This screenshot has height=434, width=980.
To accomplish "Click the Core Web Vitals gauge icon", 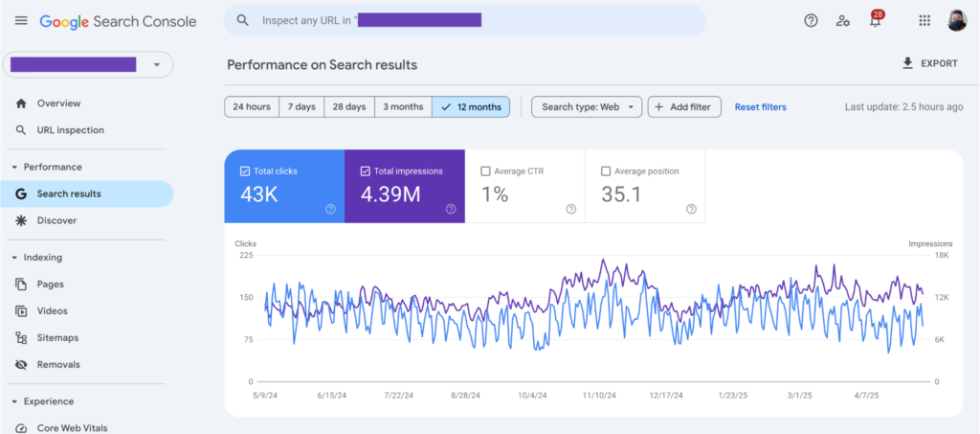I will click(x=21, y=428).
